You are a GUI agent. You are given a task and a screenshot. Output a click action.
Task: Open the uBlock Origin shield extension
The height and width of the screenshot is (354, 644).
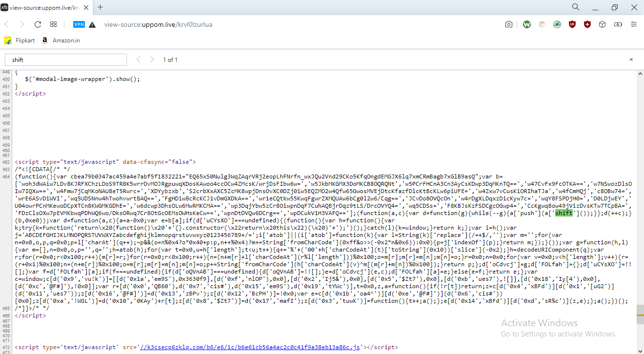[572, 24]
